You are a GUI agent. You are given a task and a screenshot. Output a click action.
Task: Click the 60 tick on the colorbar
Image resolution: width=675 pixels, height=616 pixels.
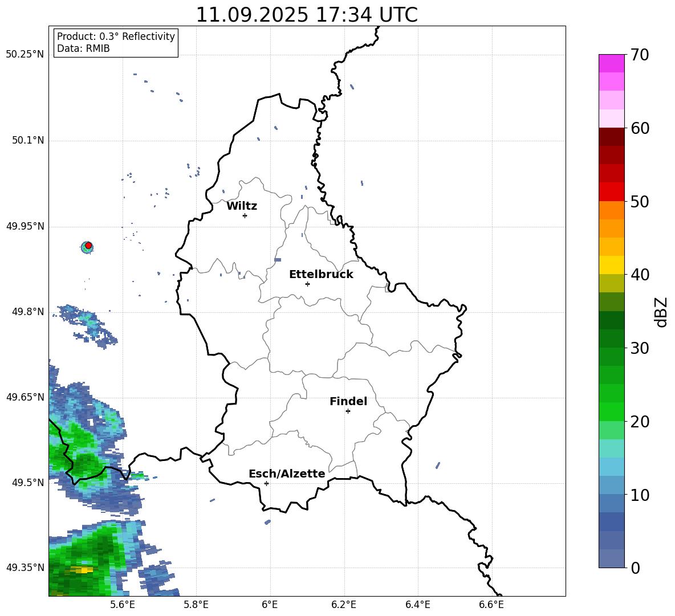coord(640,128)
